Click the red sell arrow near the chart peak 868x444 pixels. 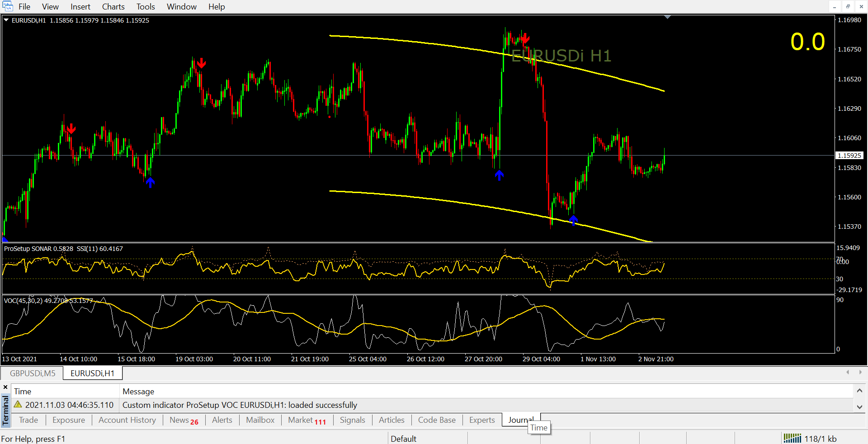click(524, 39)
